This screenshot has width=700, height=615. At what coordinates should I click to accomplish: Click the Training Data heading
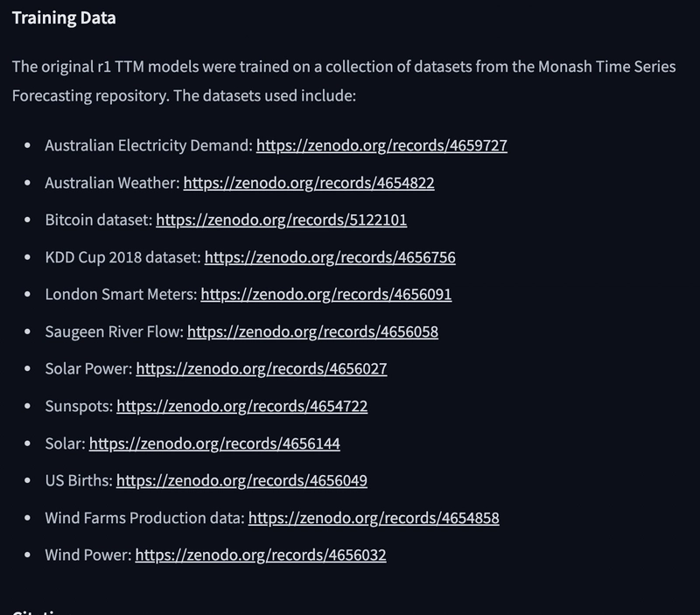[64, 17]
